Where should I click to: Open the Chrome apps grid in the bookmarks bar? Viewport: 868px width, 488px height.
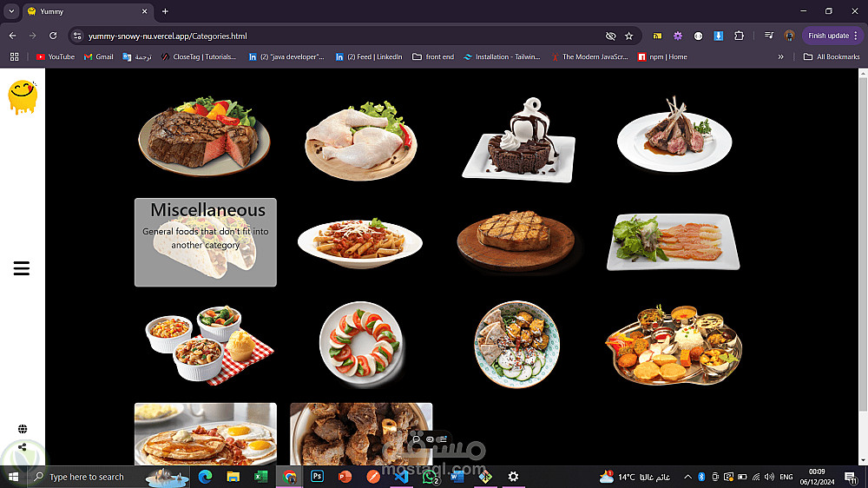15,56
